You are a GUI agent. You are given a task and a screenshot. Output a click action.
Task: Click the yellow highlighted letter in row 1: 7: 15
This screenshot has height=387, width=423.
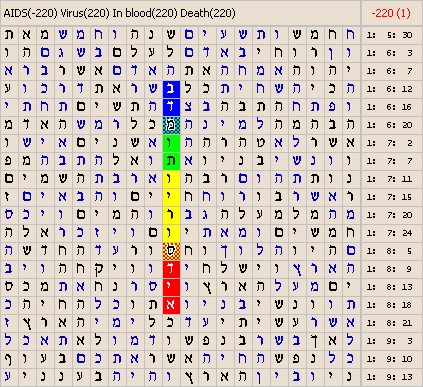click(171, 197)
